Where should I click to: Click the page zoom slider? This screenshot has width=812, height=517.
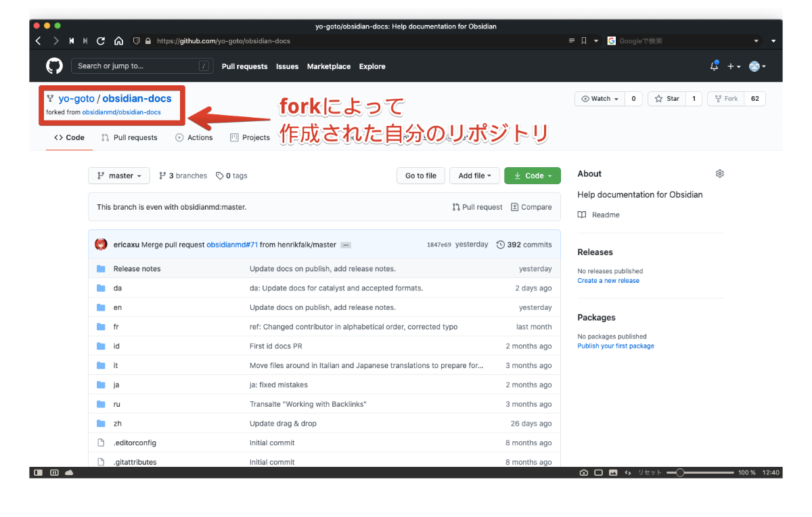coord(700,472)
